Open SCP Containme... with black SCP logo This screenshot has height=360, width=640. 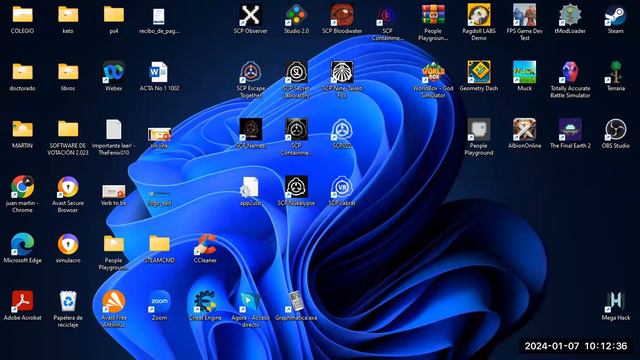(x=296, y=129)
